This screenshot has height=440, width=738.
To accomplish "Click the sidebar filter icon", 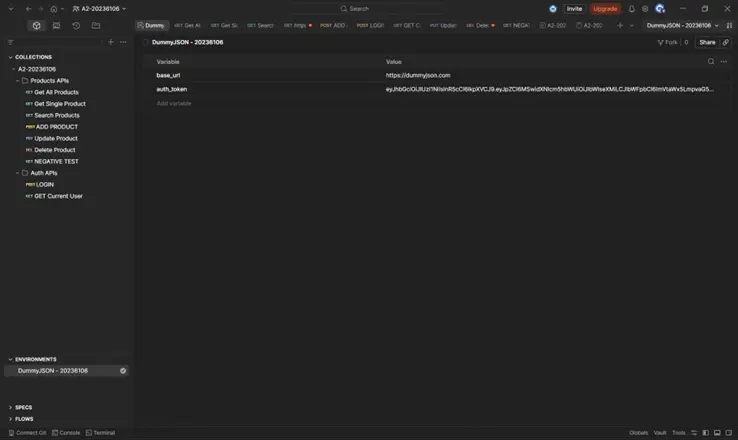I will [11, 42].
